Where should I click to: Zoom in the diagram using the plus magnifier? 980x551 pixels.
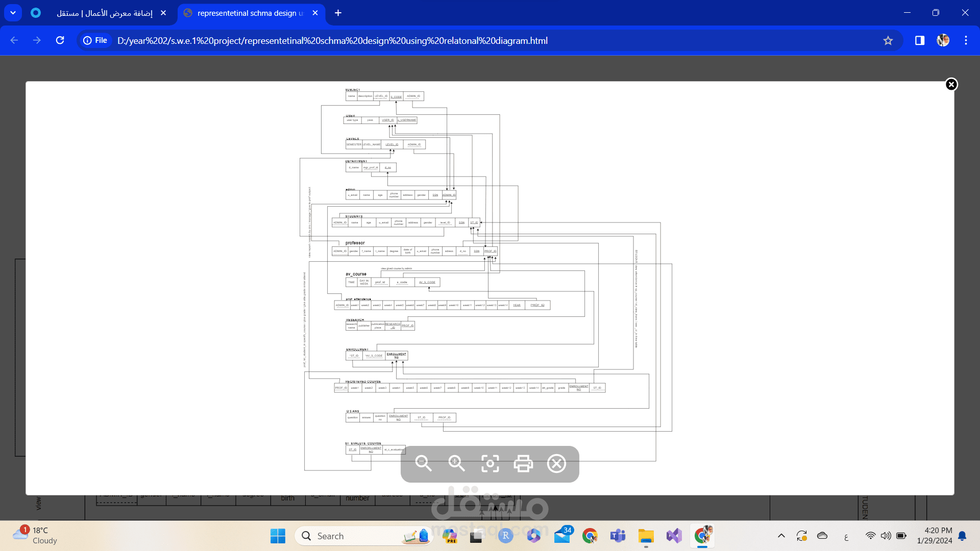click(456, 464)
